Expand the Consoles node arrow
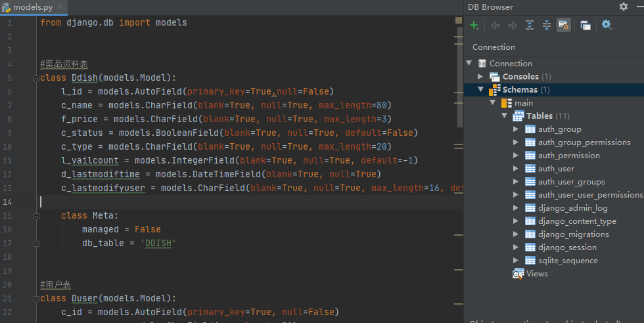 pos(480,76)
